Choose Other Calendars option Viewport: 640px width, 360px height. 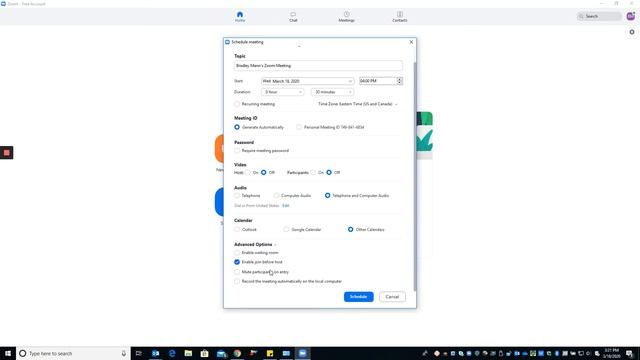[351, 229]
